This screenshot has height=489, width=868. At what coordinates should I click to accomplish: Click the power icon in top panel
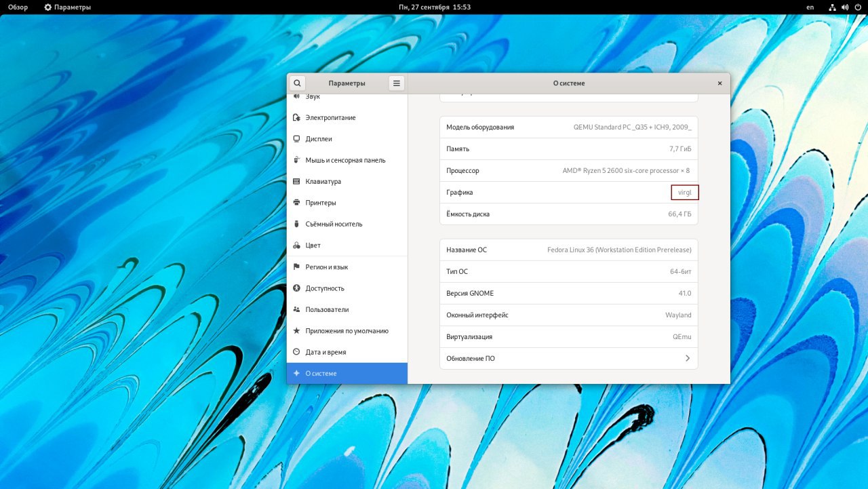coord(858,7)
